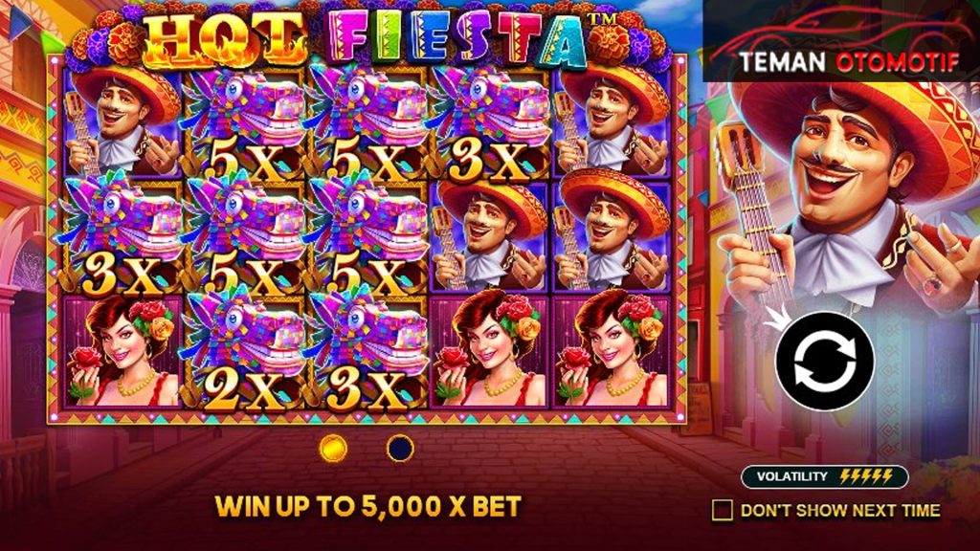Click the Win Up To 5,000 X Bet text
This screenshot has height=551, width=980.
[x=368, y=506]
